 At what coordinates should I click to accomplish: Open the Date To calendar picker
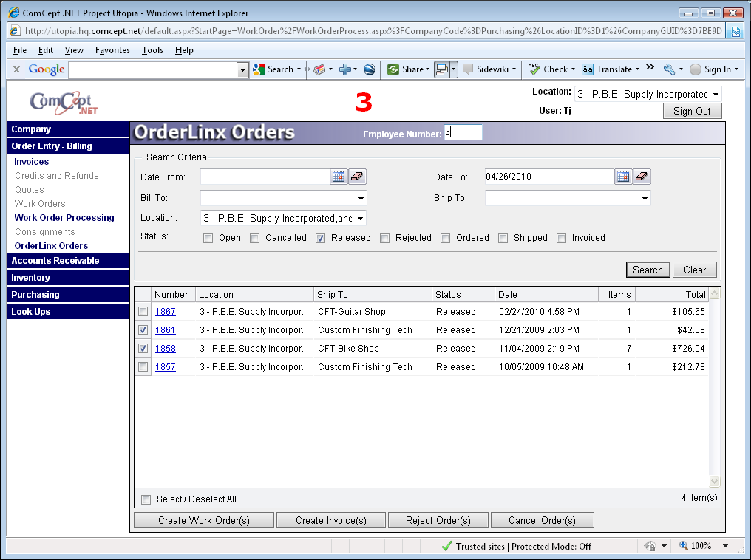pos(623,177)
